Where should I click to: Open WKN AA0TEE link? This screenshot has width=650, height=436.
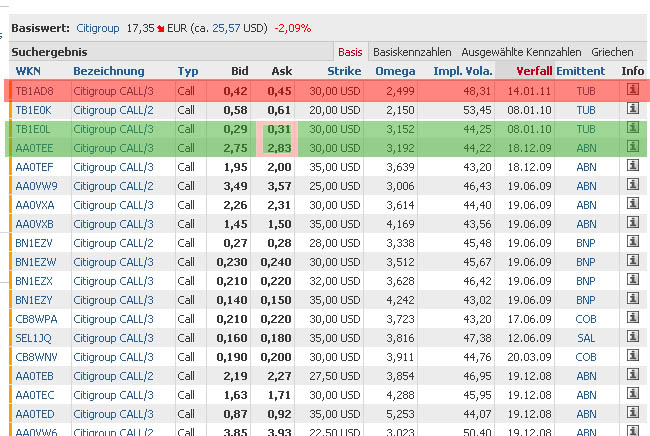click(x=34, y=148)
